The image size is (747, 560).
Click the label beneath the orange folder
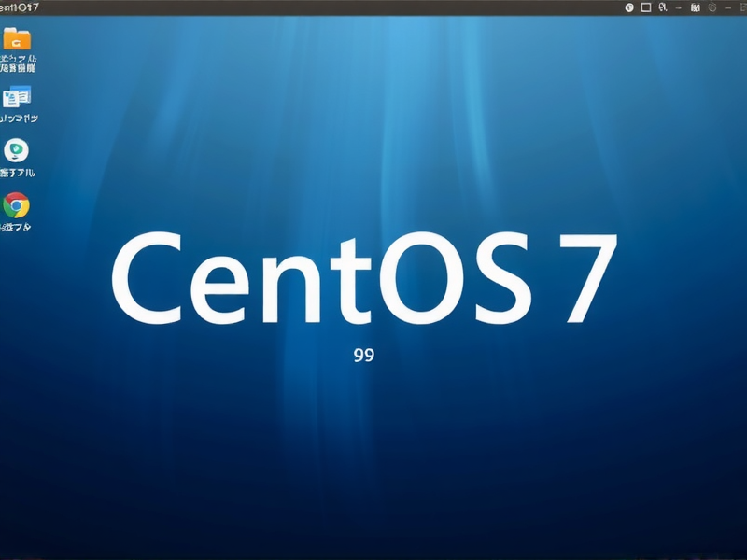pyautogui.click(x=17, y=63)
